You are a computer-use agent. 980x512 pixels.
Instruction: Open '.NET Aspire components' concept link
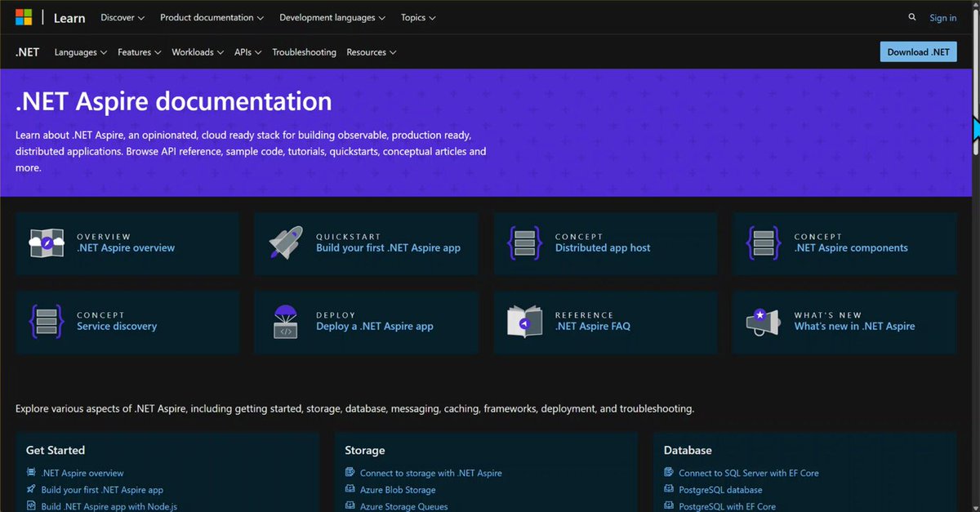[x=851, y=248]
